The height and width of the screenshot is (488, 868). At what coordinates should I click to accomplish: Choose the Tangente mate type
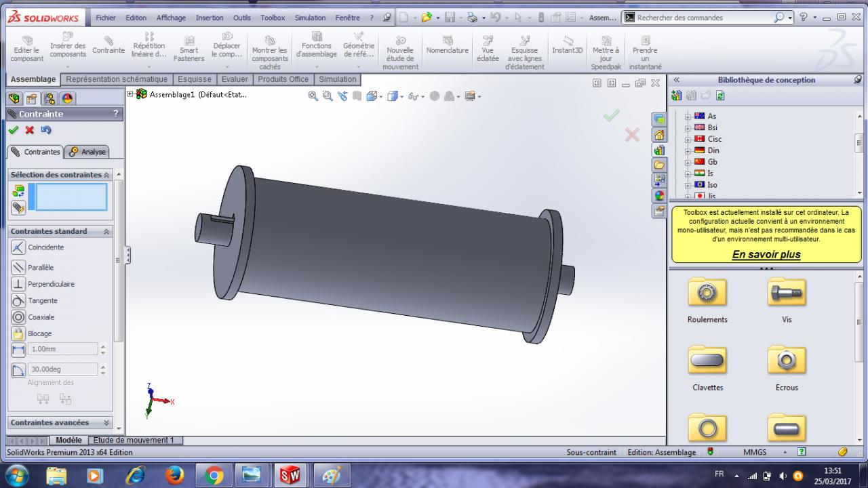tap(18, 300)
